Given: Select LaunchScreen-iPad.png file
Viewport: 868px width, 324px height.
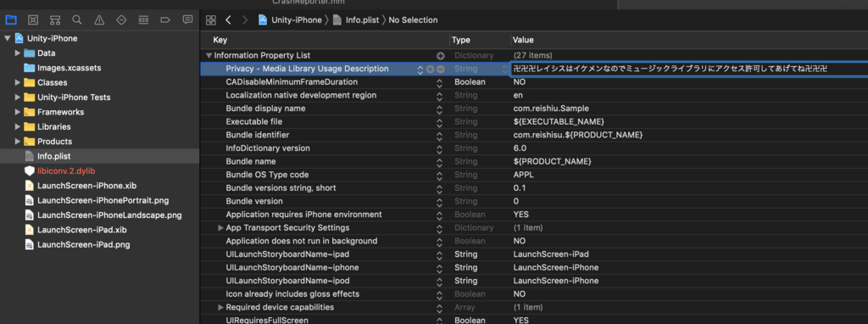Looking at the screenshot, I should click(x=84, y=244).
